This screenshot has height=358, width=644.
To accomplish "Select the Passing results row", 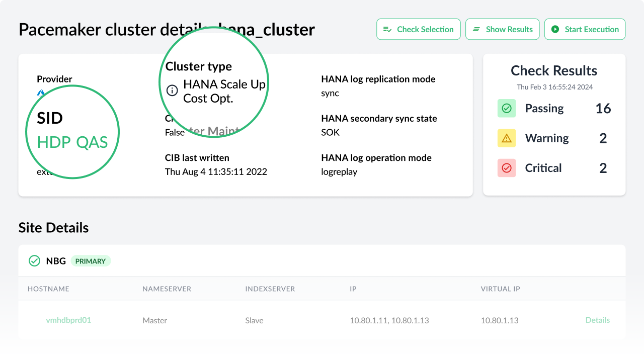I will pyautogui.click(x=554, y=108).
